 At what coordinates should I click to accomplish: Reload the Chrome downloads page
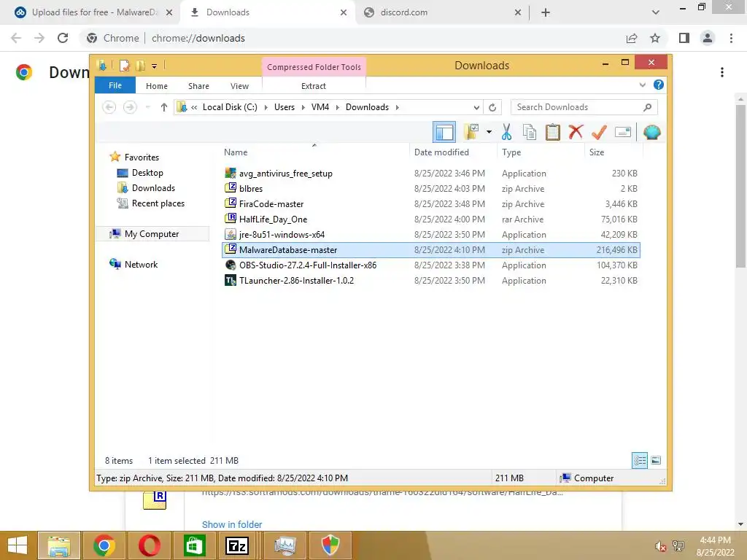click(x=63, y=38)
